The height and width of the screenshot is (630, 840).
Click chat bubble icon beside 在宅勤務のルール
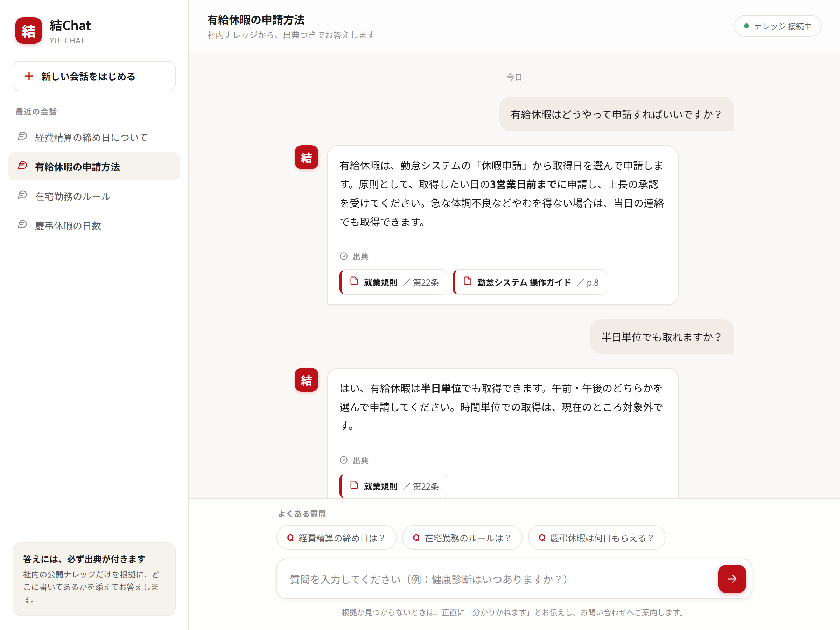tap(22, 195)
